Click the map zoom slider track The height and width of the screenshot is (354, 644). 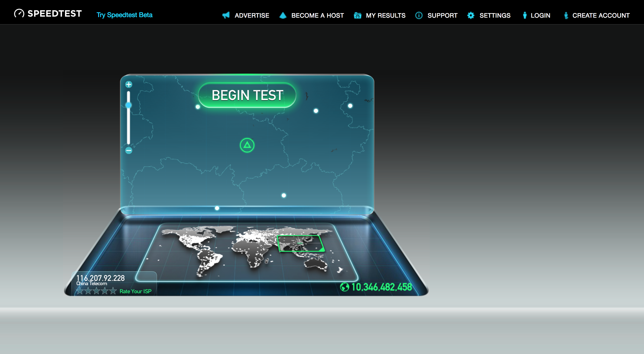click(128, 117)
